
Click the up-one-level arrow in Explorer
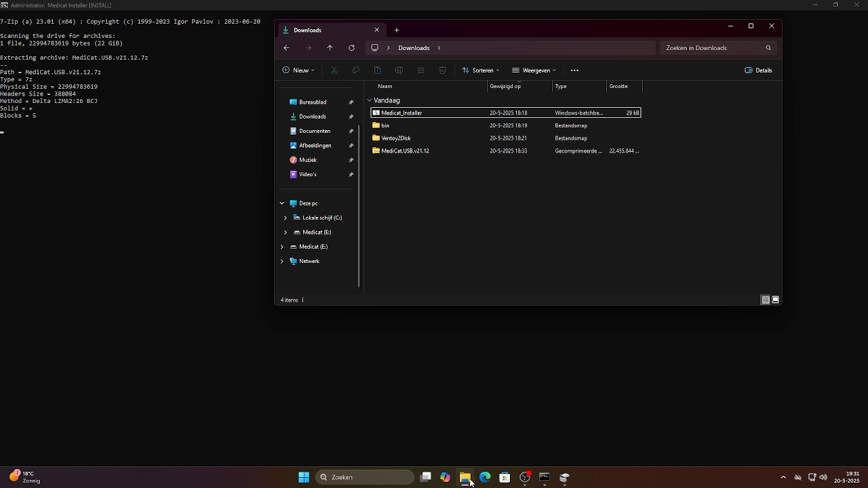click(330, 48)
